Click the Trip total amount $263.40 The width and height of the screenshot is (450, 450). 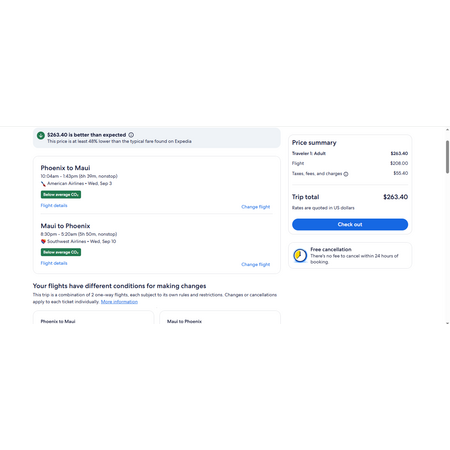pos(395,197)
